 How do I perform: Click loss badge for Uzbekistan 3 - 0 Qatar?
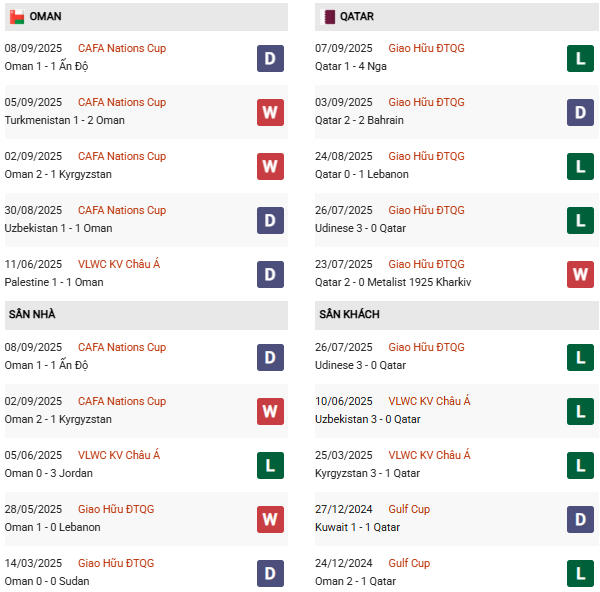[x=581, y=411]
